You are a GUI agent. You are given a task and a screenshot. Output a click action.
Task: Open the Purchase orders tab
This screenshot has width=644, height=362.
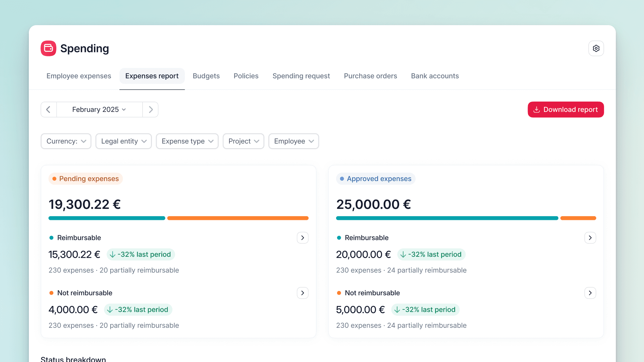pos(370,76)
